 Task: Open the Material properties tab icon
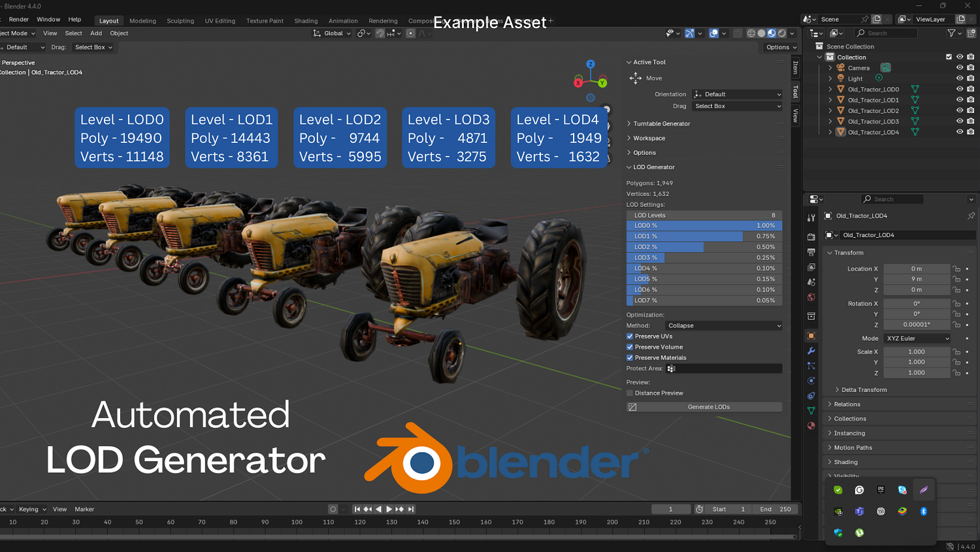point(811,426)
